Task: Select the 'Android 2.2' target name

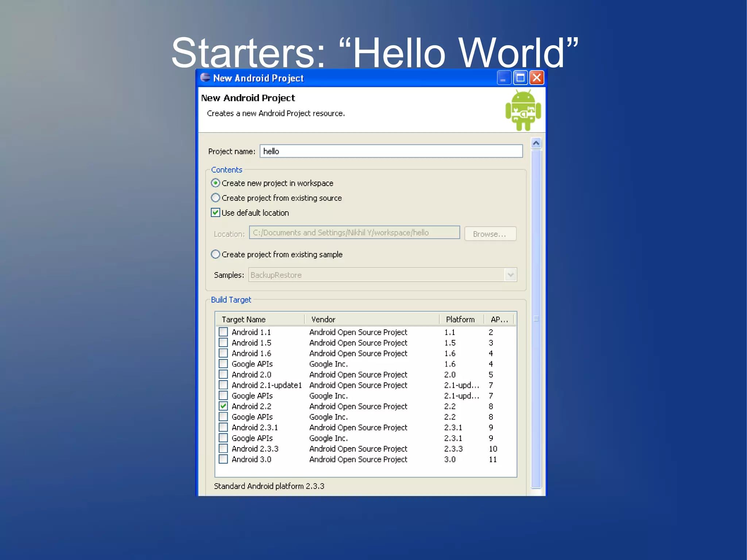Action: point(251,406)
